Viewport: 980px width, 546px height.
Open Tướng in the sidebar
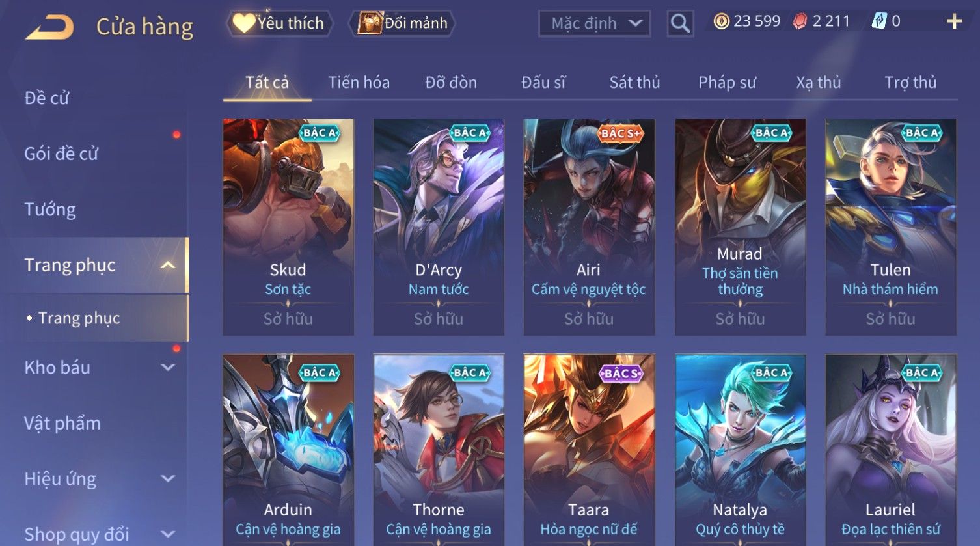pyautogui.click(x=50, y=210)
